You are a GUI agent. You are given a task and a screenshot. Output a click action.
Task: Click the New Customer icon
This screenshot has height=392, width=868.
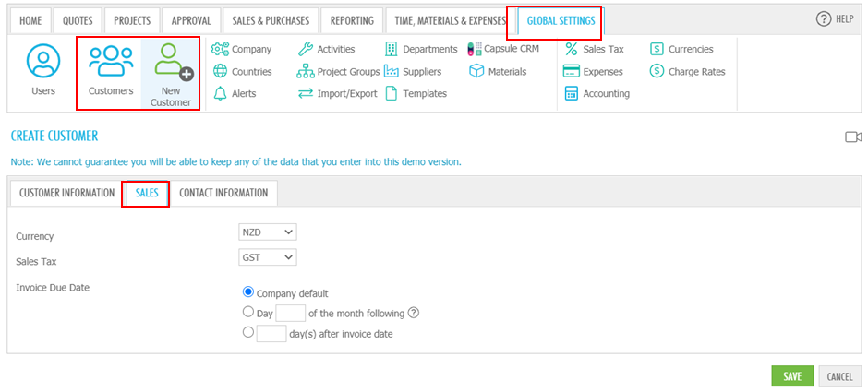(171, 62)
